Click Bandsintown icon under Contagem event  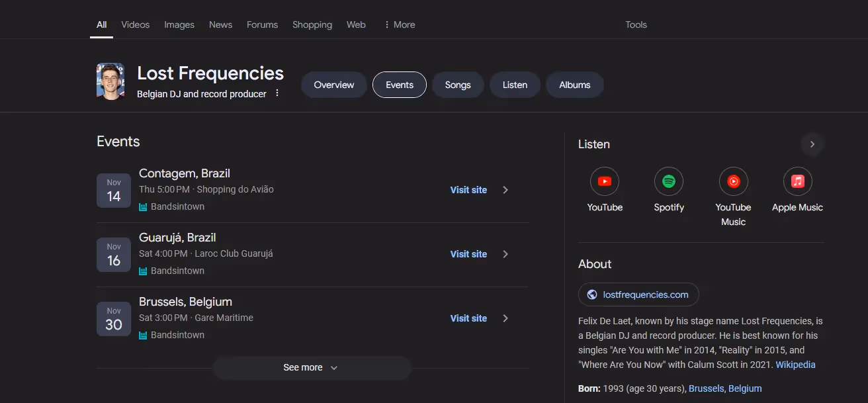coord(143,206)
